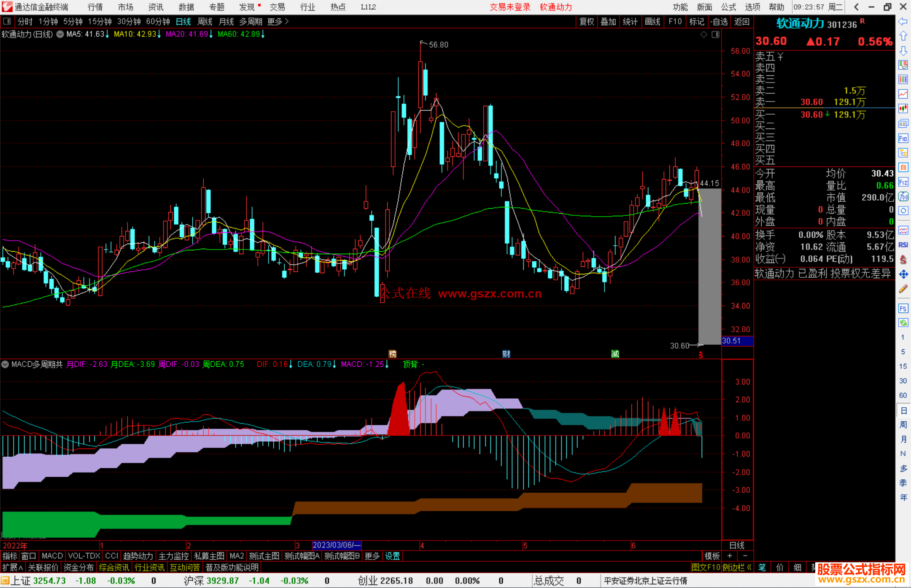Select the 周线 period tab
Image resolution: width=911 pixels, height=588 pixels.
click(x=205, y=21)
